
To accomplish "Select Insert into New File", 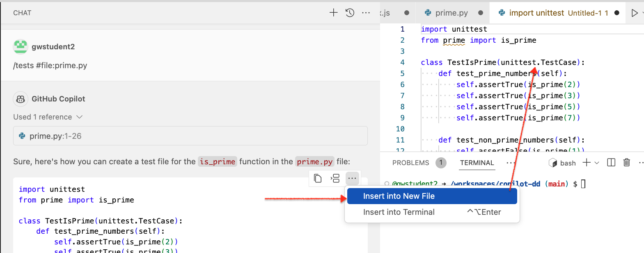I will coord(432,196).
